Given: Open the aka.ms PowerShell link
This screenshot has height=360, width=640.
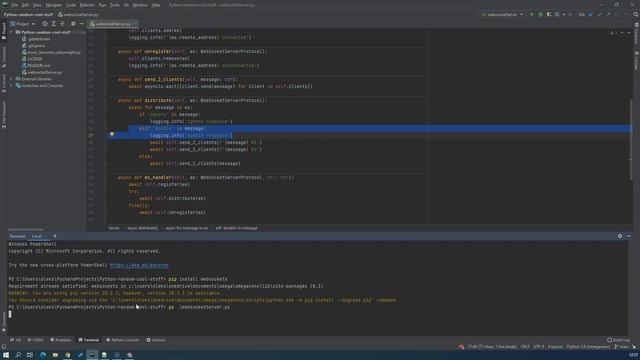Looking at the screenshot, I should pyautogui.click(x=139, y=265).
